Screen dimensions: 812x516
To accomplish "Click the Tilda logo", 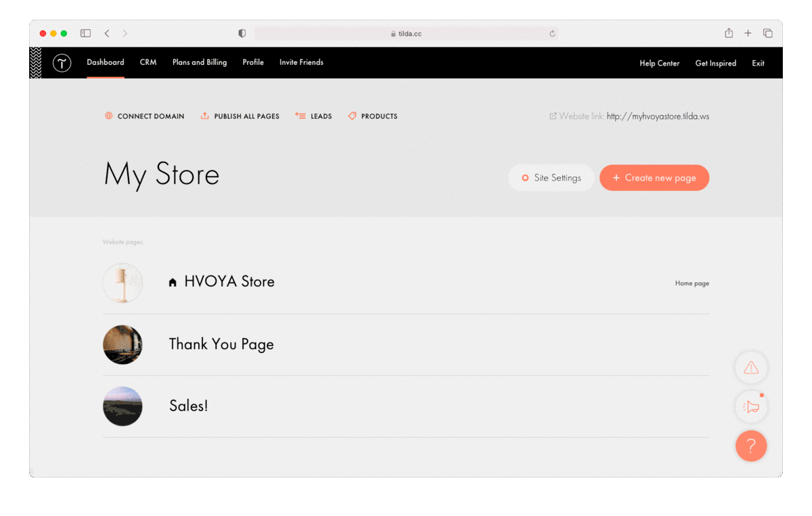I will (x=62, y=62).
